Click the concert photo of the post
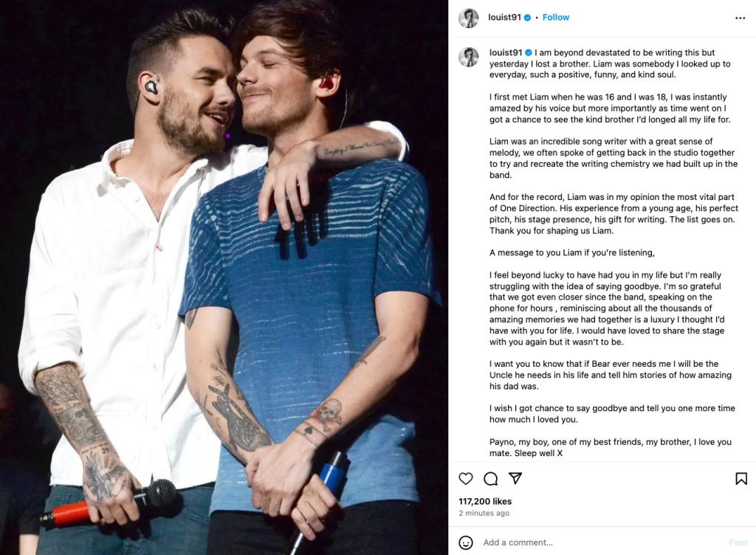Screen dimensions: 756x555 click(x=224, y=277)
